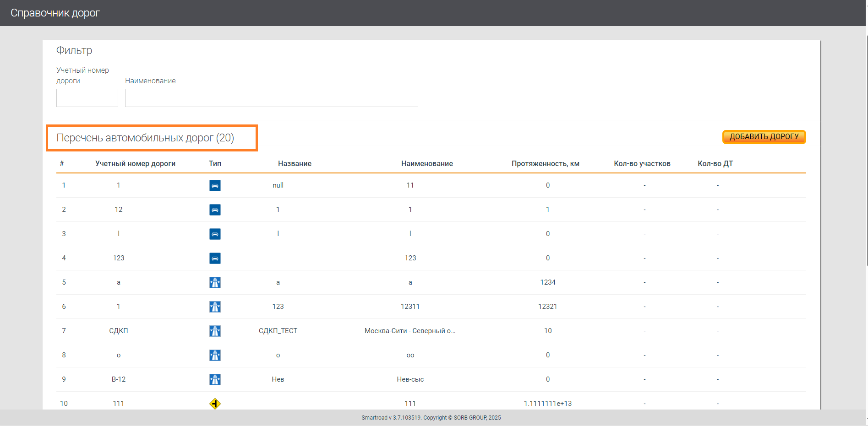Click the motorway icon for СДКП road

coord(215,331)
